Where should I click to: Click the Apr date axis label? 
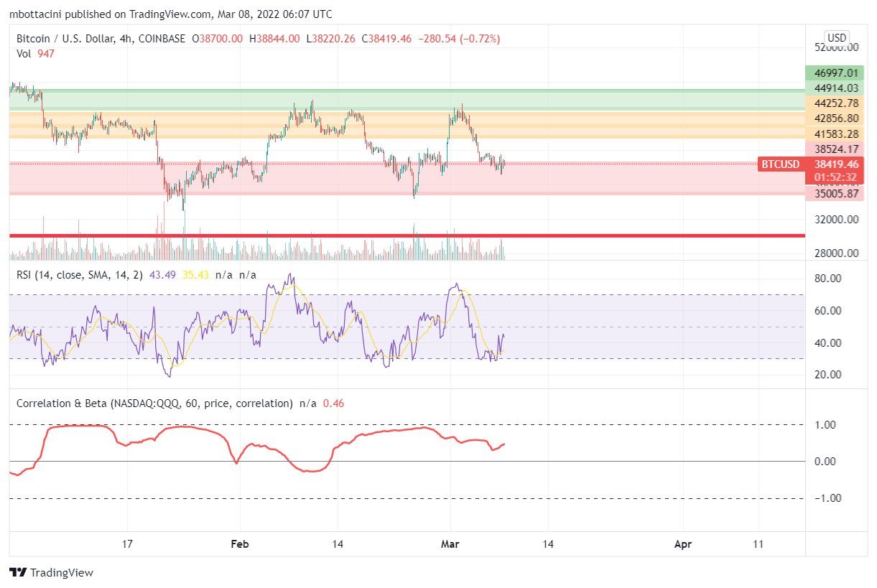pyautogui.click(x=683, y=544)
